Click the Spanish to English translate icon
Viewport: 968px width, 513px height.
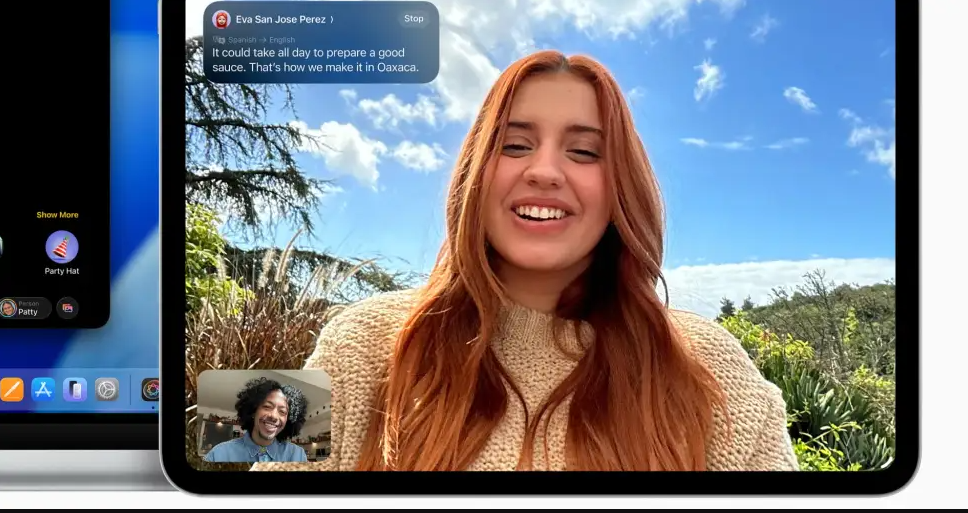click(x=219, y=40)
